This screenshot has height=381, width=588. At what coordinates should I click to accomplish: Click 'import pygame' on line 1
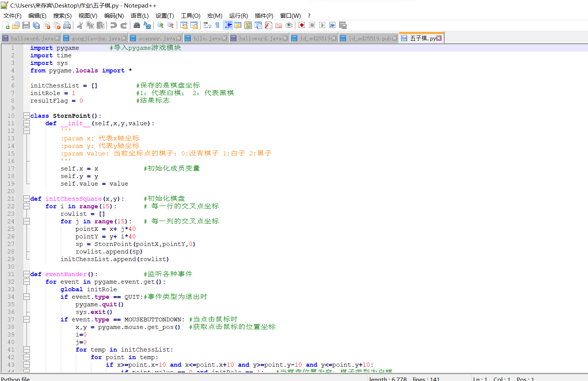pyautogui.click(x=55, y=48)
